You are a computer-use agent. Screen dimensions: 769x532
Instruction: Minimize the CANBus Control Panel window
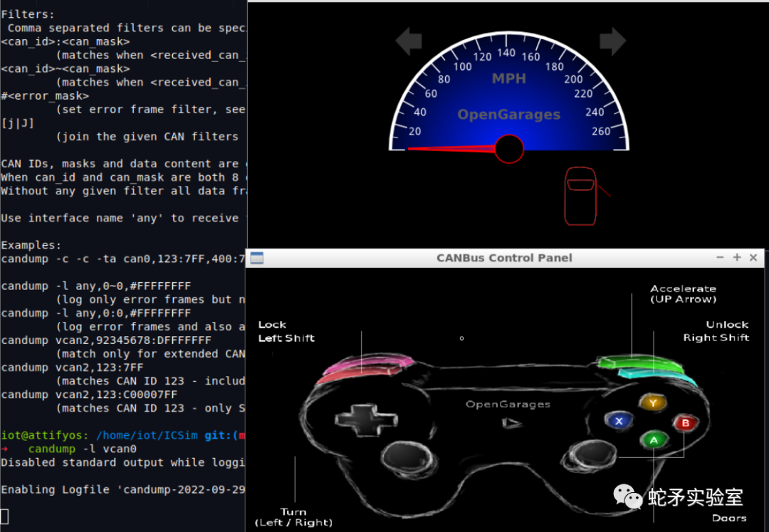pos(720,257)
